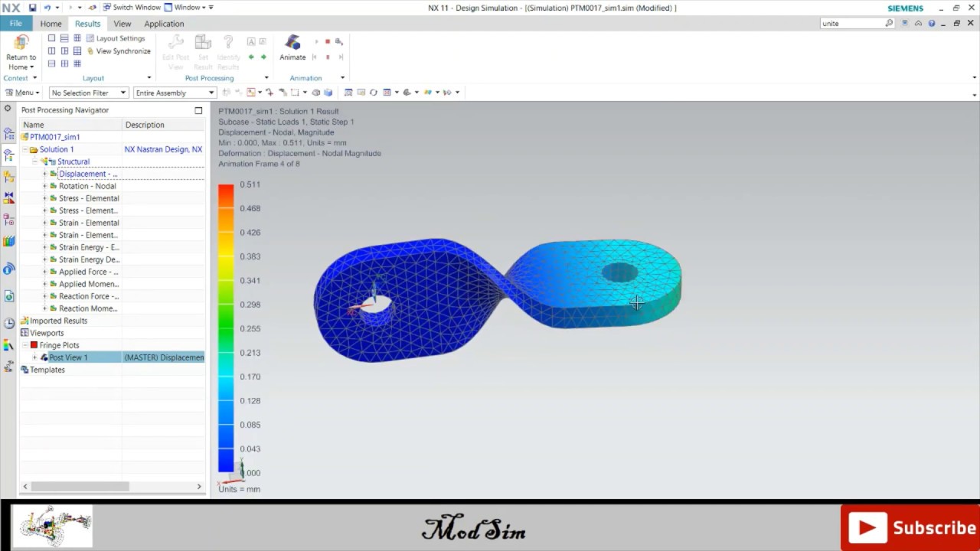980x551 pixels.
Task: Switch to the View ribbon tab
Action: pyautogui.click(x=122, y=24)
